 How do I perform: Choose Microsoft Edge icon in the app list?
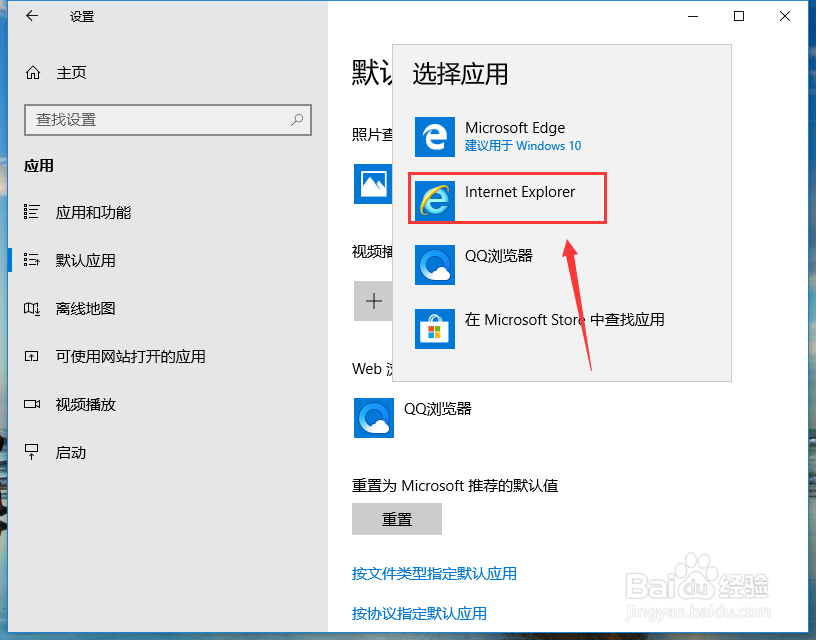coord(435,137)
